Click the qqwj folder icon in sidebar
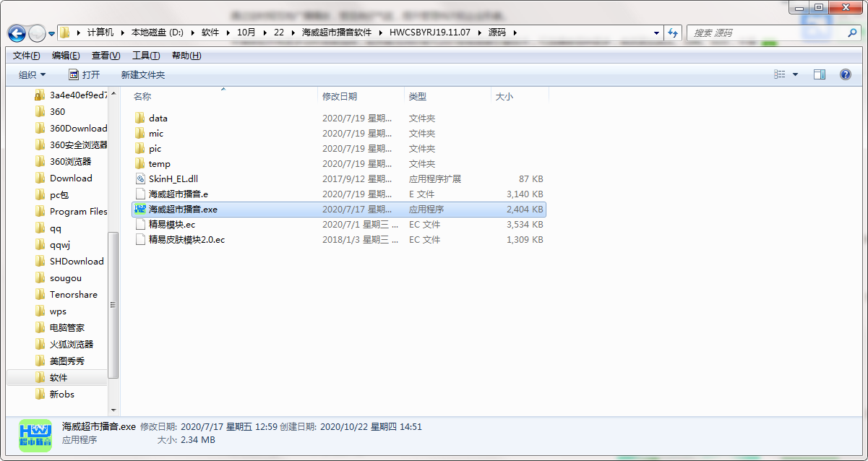 coord(40,244)
